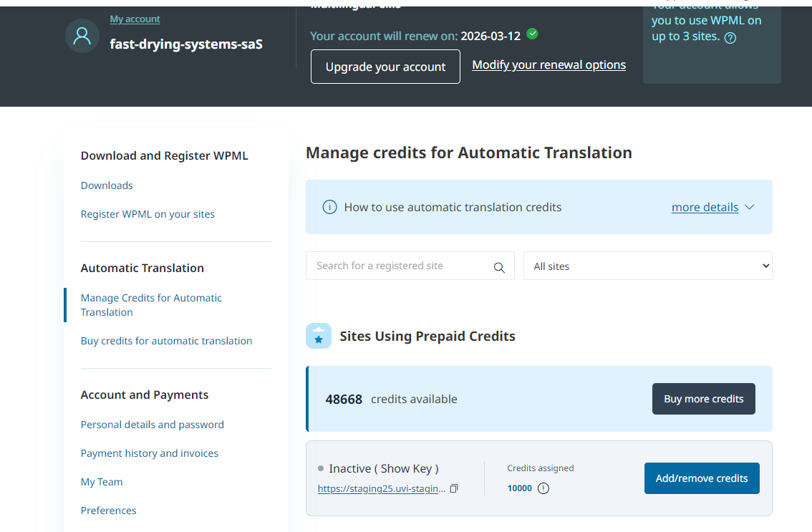
Task: Copy the staging site URL
Action: pos(454,488)
